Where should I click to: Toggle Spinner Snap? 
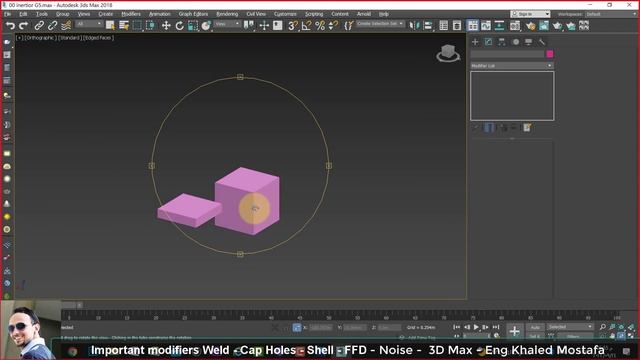pyautogui.click(x=333, y=26)
